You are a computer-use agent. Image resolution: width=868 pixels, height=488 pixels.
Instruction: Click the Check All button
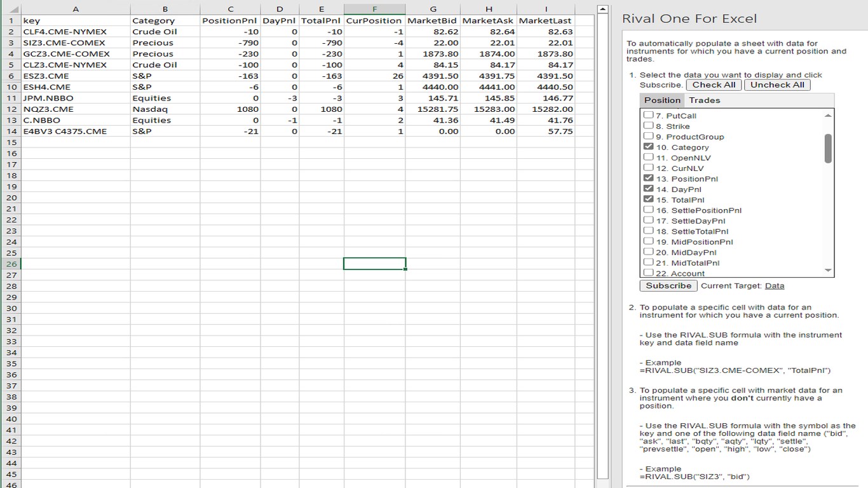(x=714, y=85)
